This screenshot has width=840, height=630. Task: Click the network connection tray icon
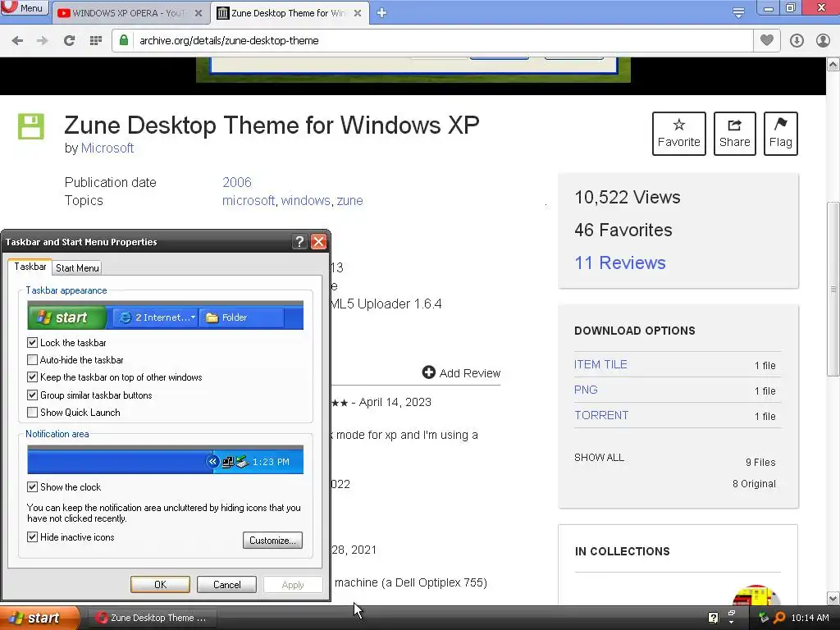click(x=764, y=618)
